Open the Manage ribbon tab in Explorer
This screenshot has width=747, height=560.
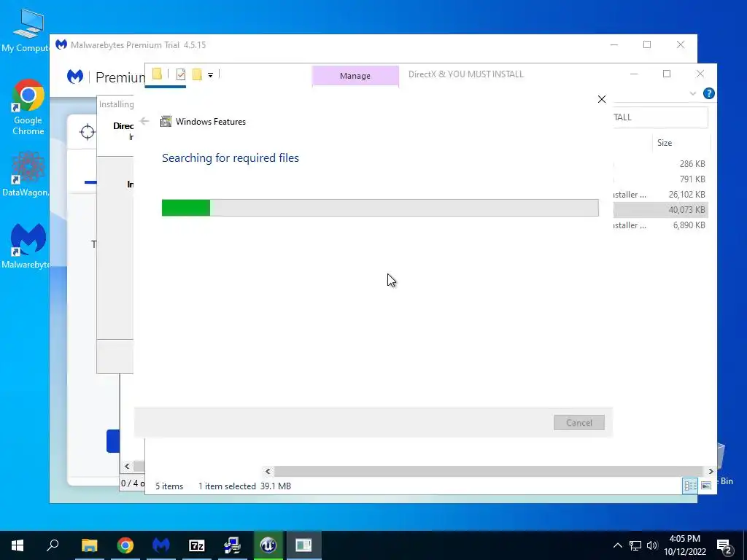[355, 76]
